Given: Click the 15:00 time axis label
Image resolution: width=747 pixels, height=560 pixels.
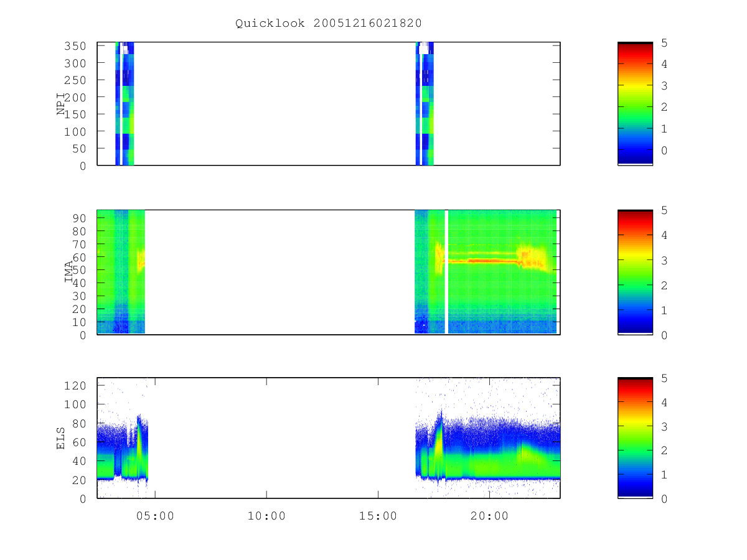Looking at the screenshot, I should 378,516.
